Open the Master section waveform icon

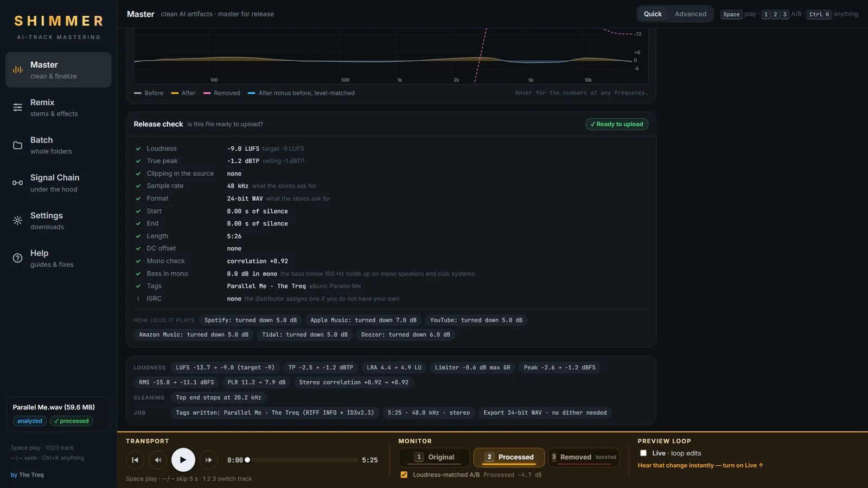click(18, 70)
